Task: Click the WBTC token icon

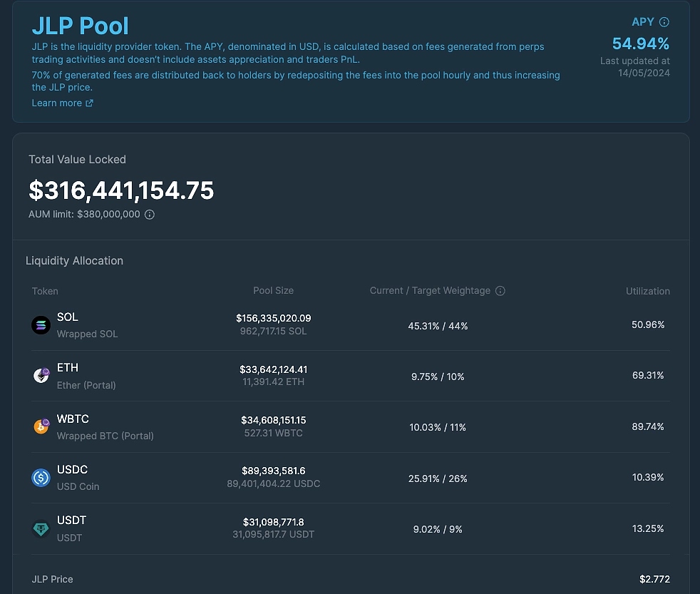Action: (41, 426)
